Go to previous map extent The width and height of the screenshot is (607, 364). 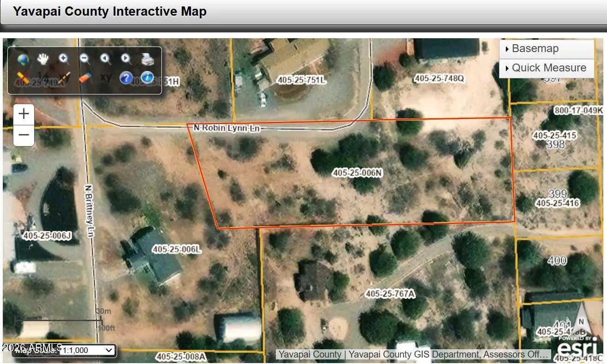click(x=106, y=59)
